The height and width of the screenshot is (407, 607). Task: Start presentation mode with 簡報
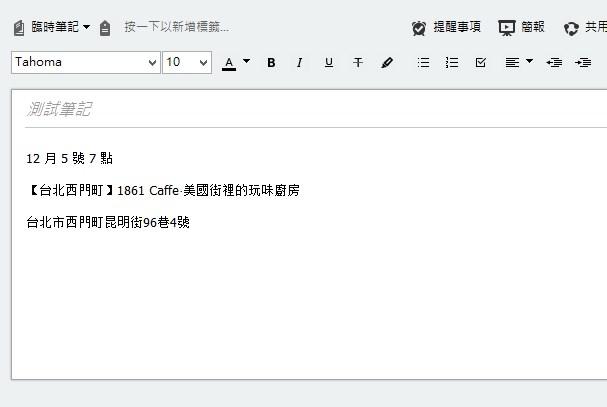[x=521, y=28]
